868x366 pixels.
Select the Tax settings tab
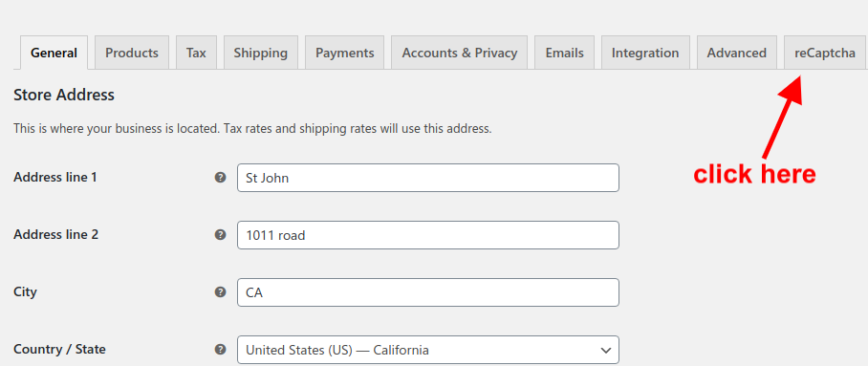(196, 54)
